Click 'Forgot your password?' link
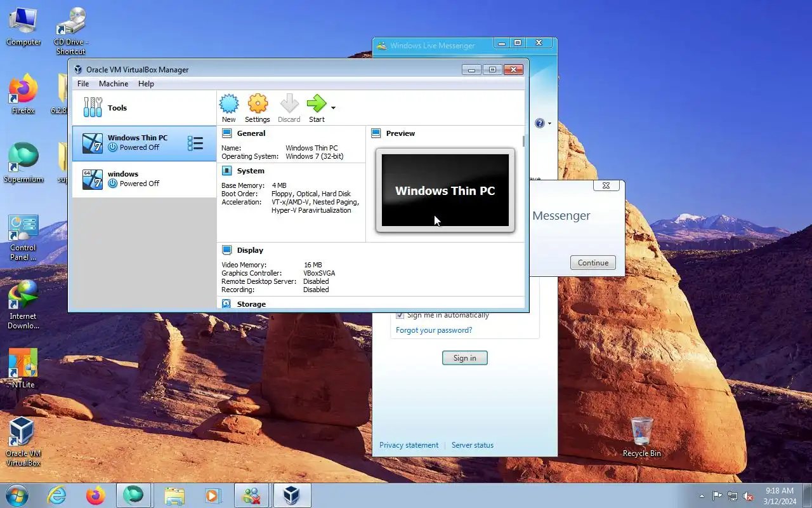The width and height of the screenshot is (812, 508). pyautogui.click(x=434, y=330)
